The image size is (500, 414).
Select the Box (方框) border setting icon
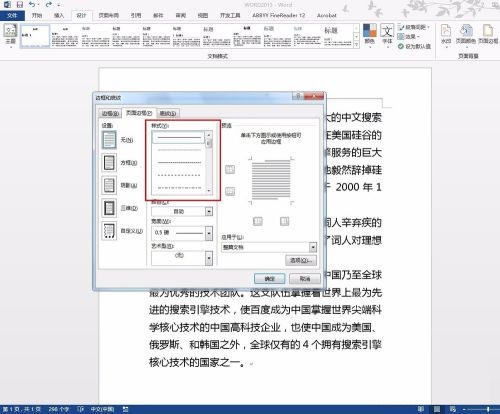[x=109, y=163]
